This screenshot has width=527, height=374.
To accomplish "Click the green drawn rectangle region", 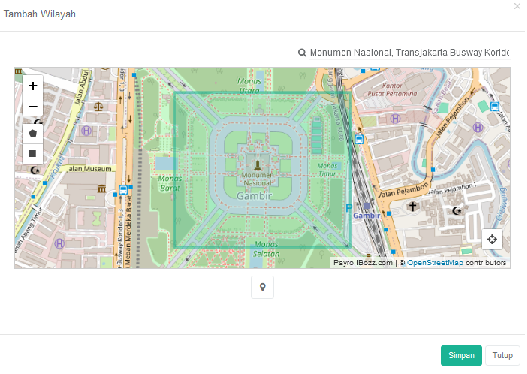I will 262,170.
